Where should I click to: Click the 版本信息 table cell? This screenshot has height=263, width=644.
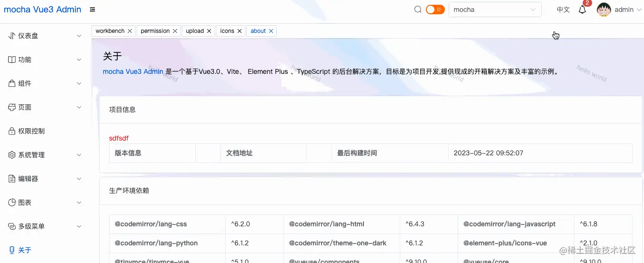pos(152,153)
